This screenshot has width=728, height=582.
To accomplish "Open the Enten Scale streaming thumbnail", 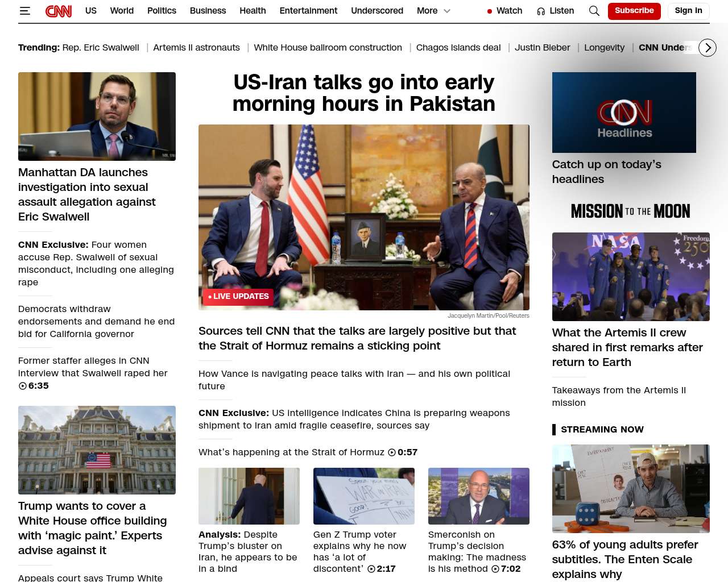I will click(x=631, y=489).
